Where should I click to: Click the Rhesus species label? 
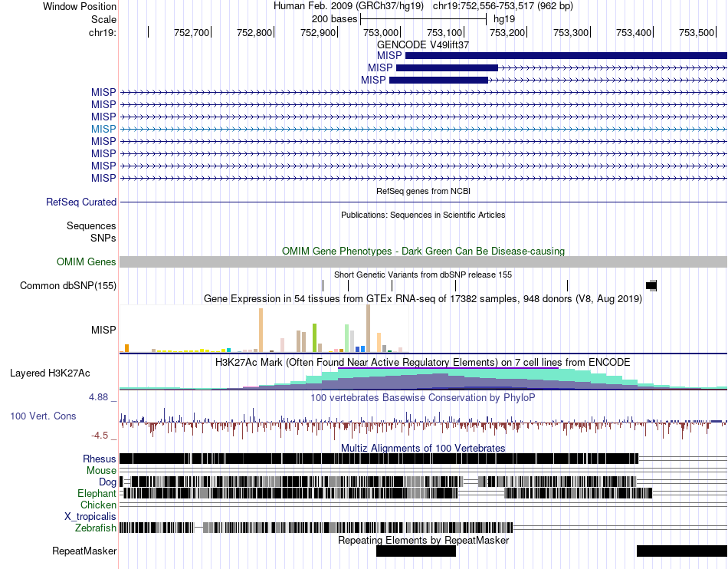pos(100,459)
